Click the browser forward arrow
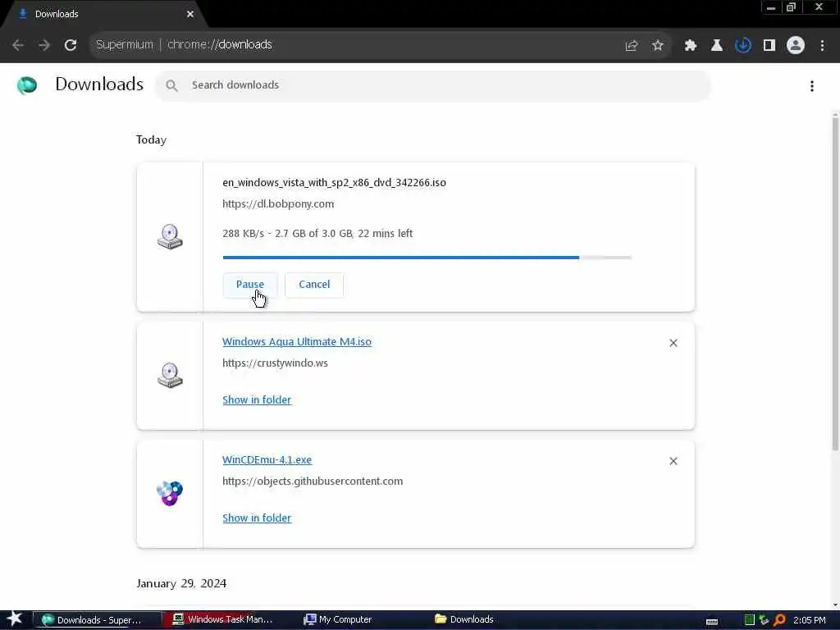Viewport: 840px width, 630px height. pos(44,45)
